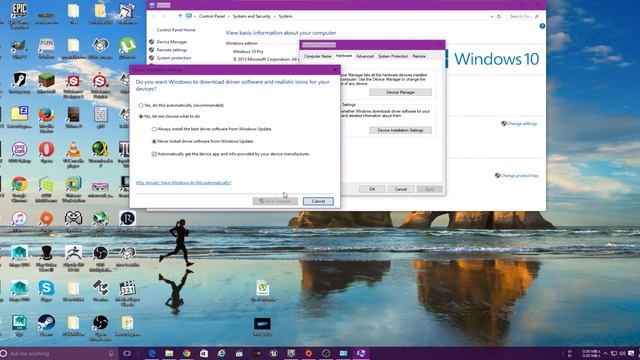Open the Substance Designer desktop shortcut

(73, 85)
